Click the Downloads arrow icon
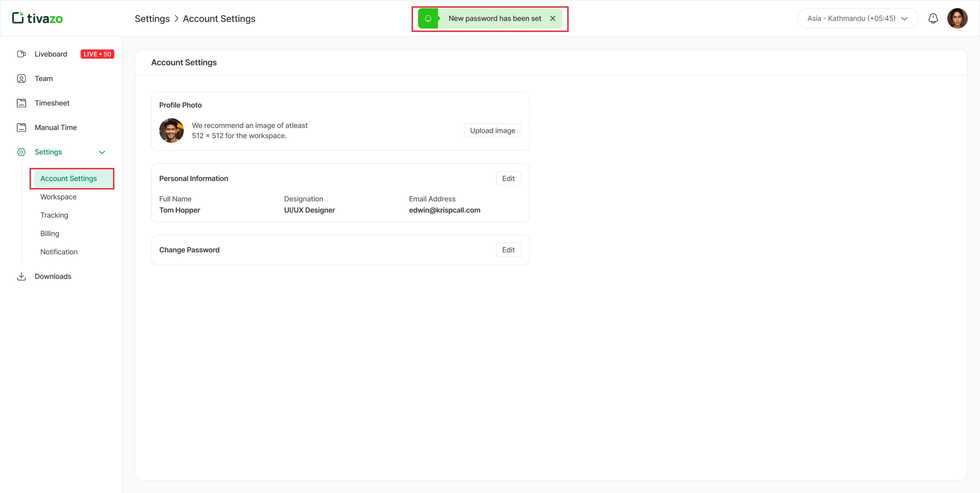This screenshot has height=493, width=980. 21,276
